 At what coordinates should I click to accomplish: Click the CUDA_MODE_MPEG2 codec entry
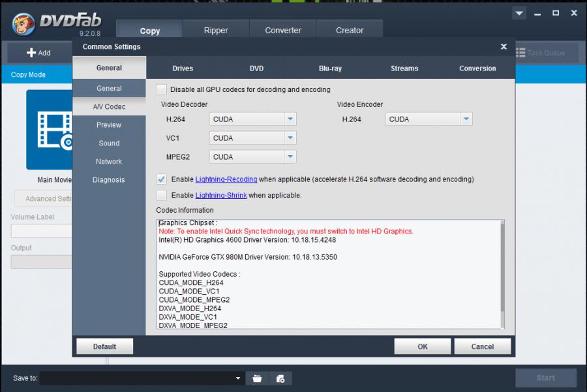pos(194,300)
